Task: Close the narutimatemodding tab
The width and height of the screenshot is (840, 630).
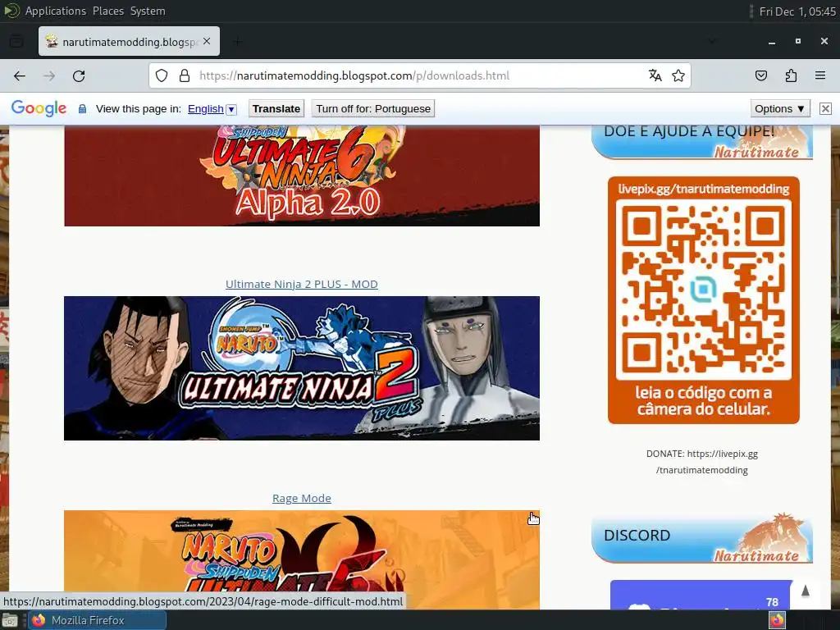Action: [207, 41]
